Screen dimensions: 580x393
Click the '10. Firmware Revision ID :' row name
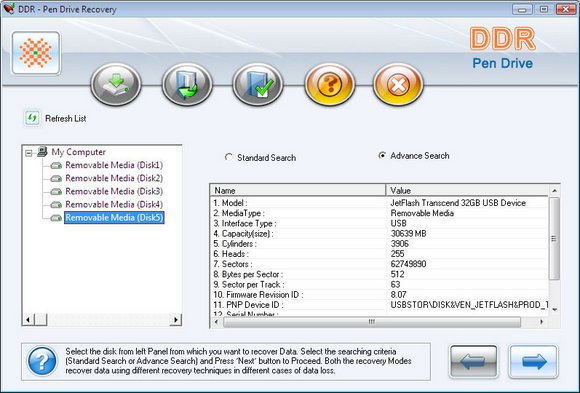258,295
